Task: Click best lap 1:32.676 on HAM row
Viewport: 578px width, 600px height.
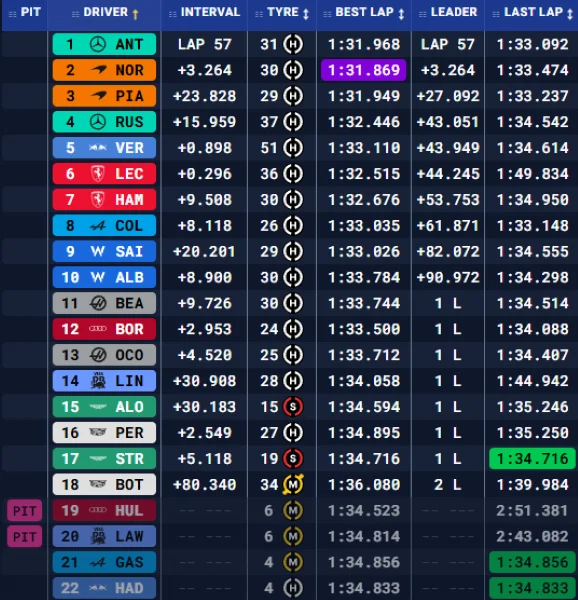Action: pos(364,200)
